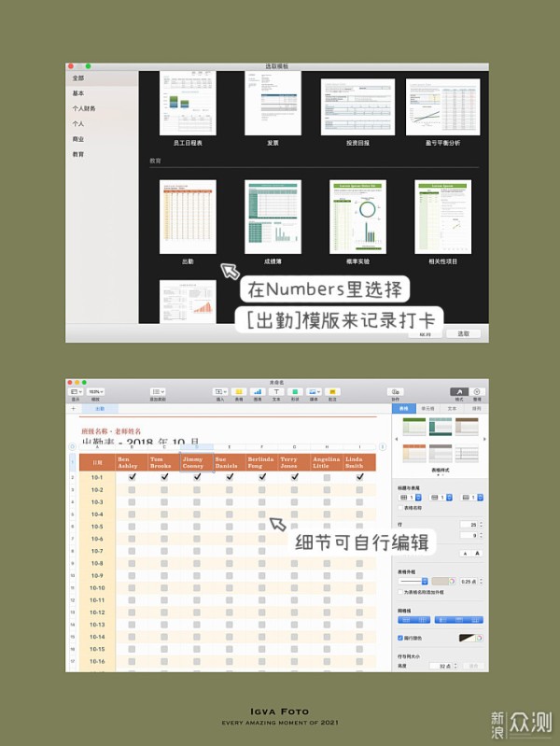Click the table outline beige color swatch

click(441, 581)
